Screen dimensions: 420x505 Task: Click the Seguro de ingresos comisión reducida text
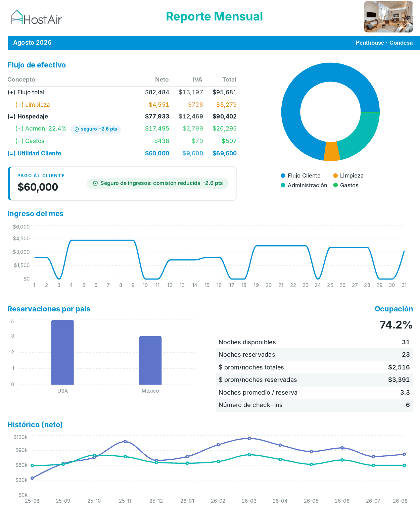[x=161, y=183]
